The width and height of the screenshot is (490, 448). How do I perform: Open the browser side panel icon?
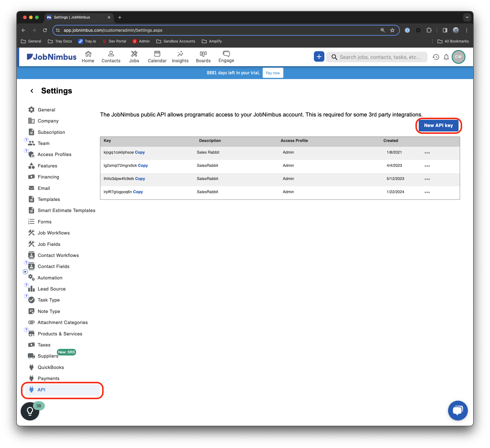(x=445, y=30)
